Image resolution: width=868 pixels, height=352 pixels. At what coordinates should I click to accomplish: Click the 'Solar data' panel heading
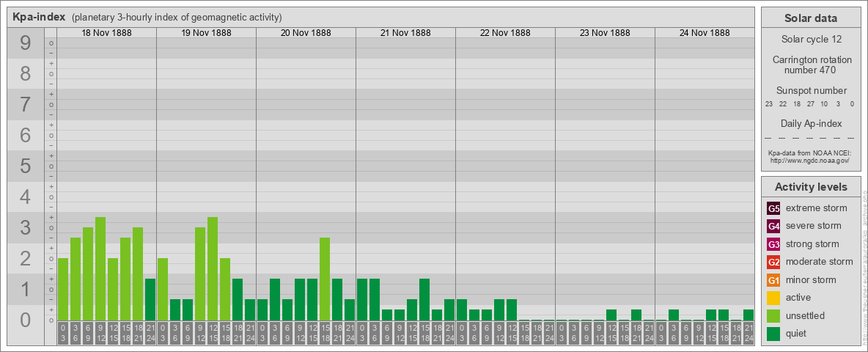point(810,18)
